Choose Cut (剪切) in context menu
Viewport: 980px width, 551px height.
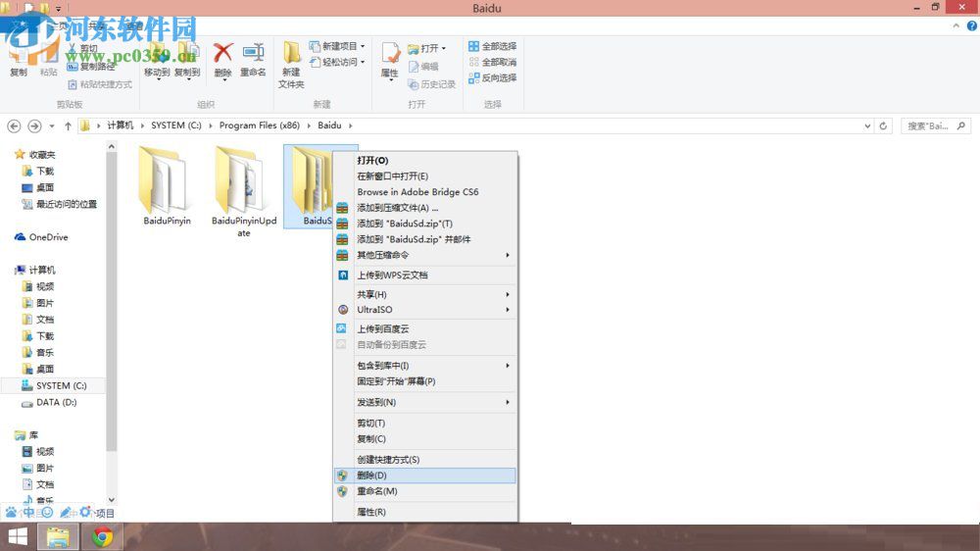click(425, 423)
